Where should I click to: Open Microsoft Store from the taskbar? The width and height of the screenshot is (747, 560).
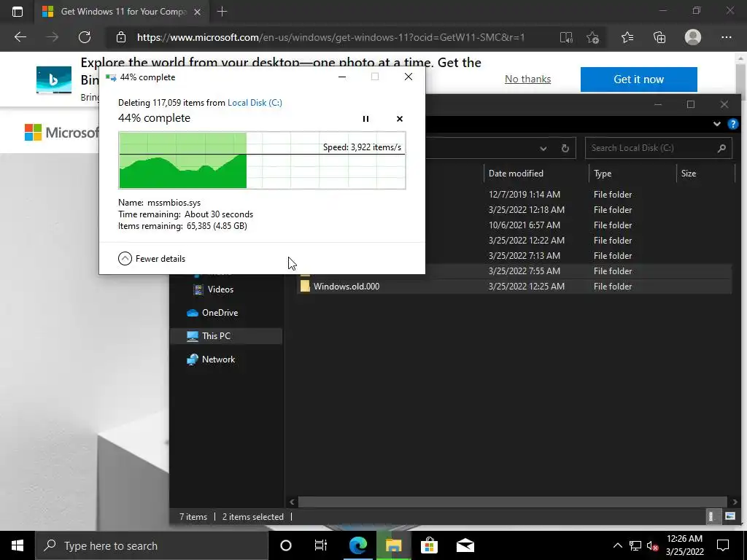point(429,545)
